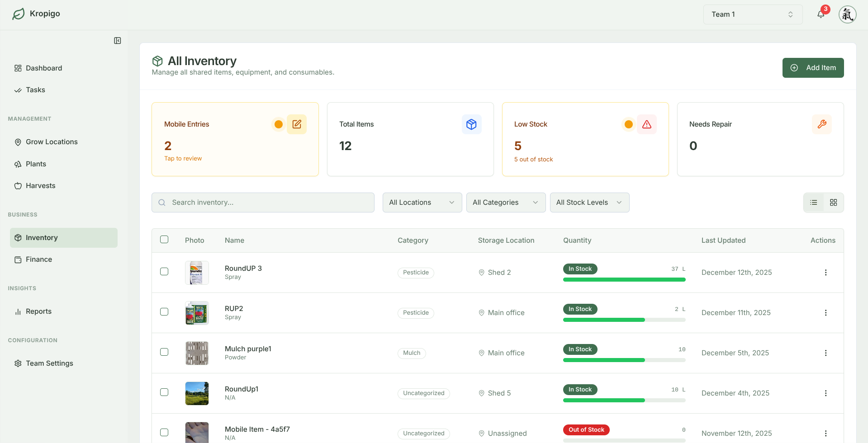Viewport: 868px width, 443px height.
Task: Collapse the sidebar panel
Action: pos(118,41)
